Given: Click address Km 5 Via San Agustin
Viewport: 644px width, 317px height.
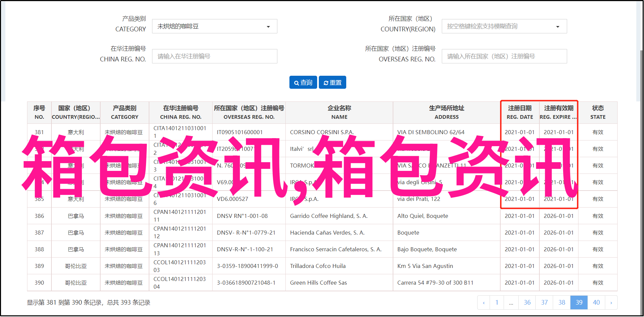Looking at the screenshot, I should 425,266.
